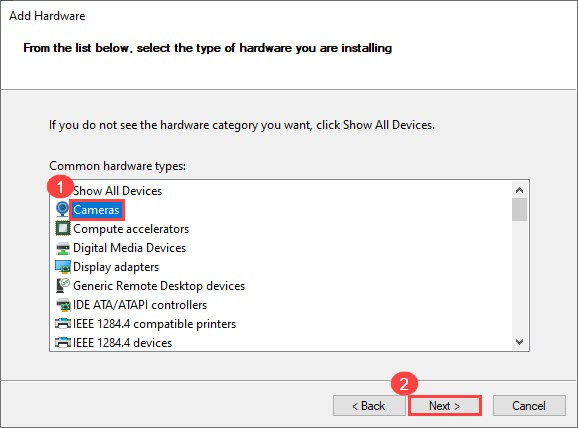Cancel the Add Hardware wizard
This screenshot has height=428, width=578.
click(529, 406)
